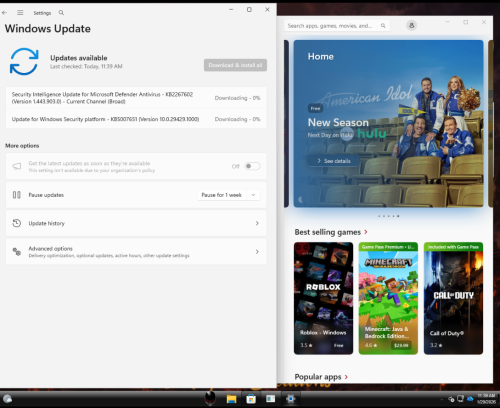Image resolution: width=500 pixels, height=408 pixels.
Task: Open Popular apps section link
Action: 321,377
